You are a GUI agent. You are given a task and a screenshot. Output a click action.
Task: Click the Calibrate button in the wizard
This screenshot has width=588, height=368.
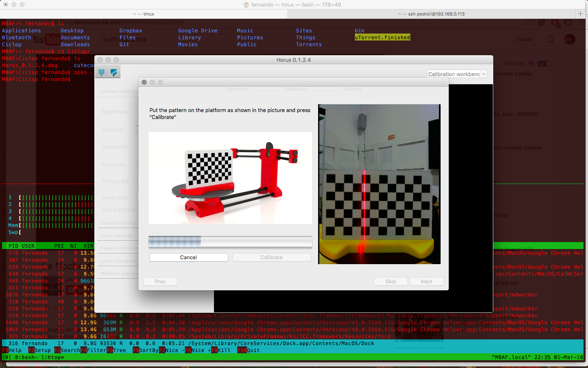[x=272, y=257]
